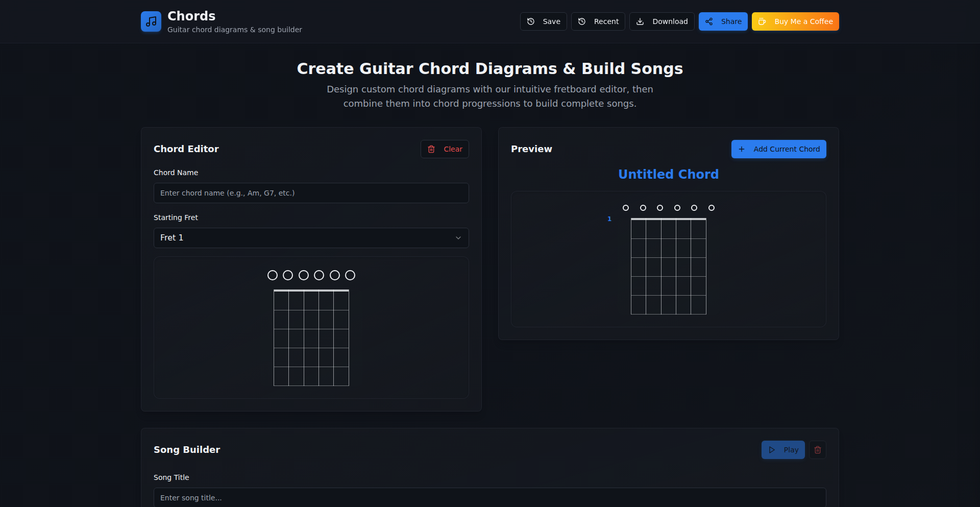Click the Song Title input field
Screen dimensions: 980x507
[489, 497]
